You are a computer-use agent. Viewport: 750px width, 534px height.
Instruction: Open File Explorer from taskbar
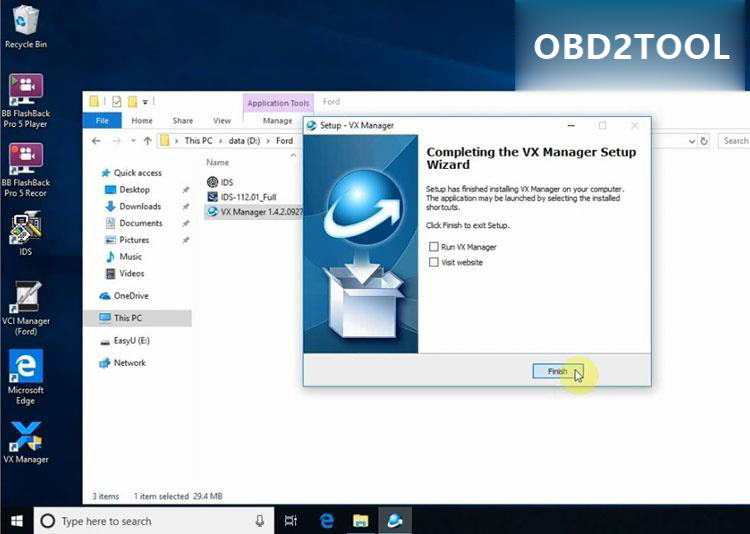(x=360, y=521)
